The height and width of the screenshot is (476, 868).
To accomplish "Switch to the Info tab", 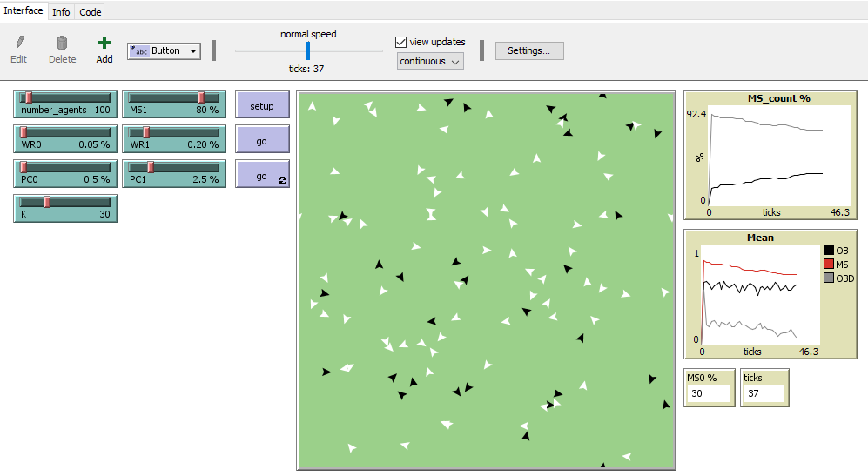I will [x=61, y=12].
